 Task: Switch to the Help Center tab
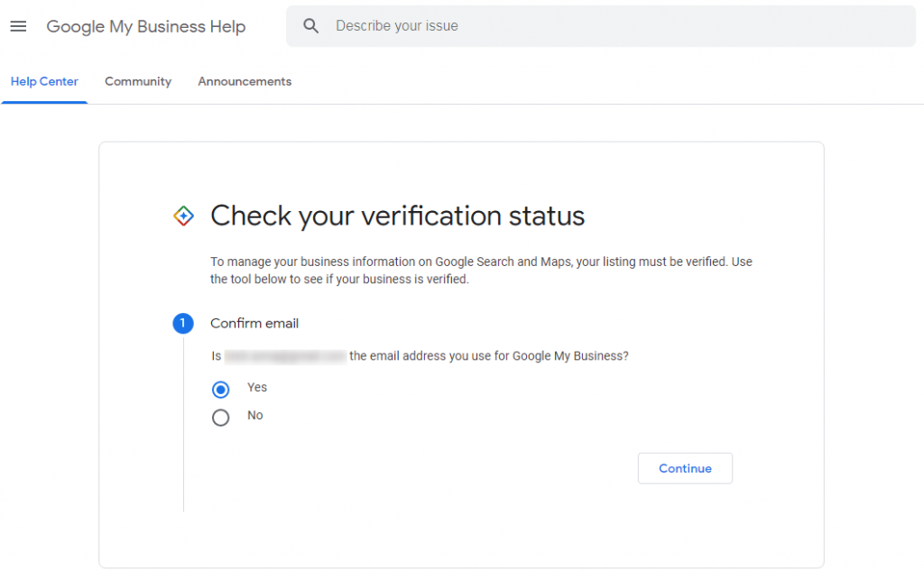point(44,81)
